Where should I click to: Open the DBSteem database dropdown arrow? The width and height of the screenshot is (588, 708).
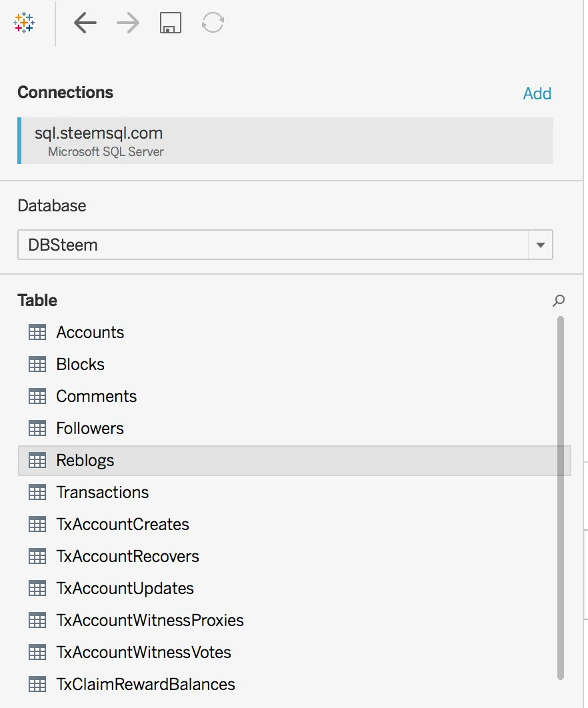point(541,245)
